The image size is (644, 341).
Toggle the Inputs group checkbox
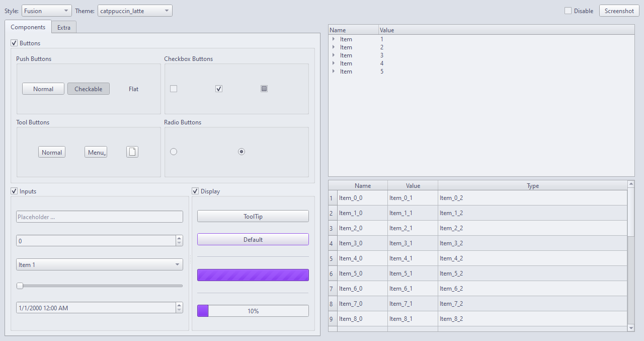pyautogui.click(x=14, y=191)
